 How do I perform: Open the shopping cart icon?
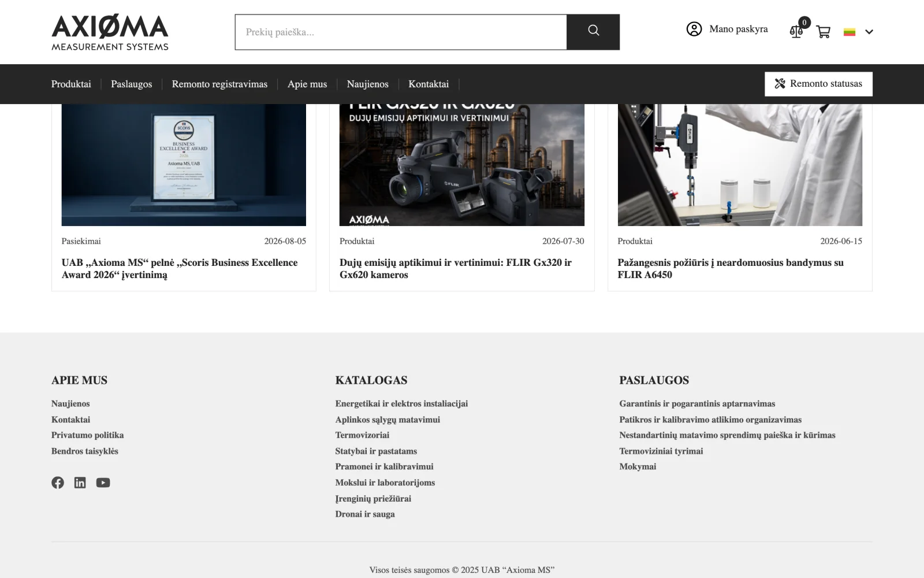(823, 32)
